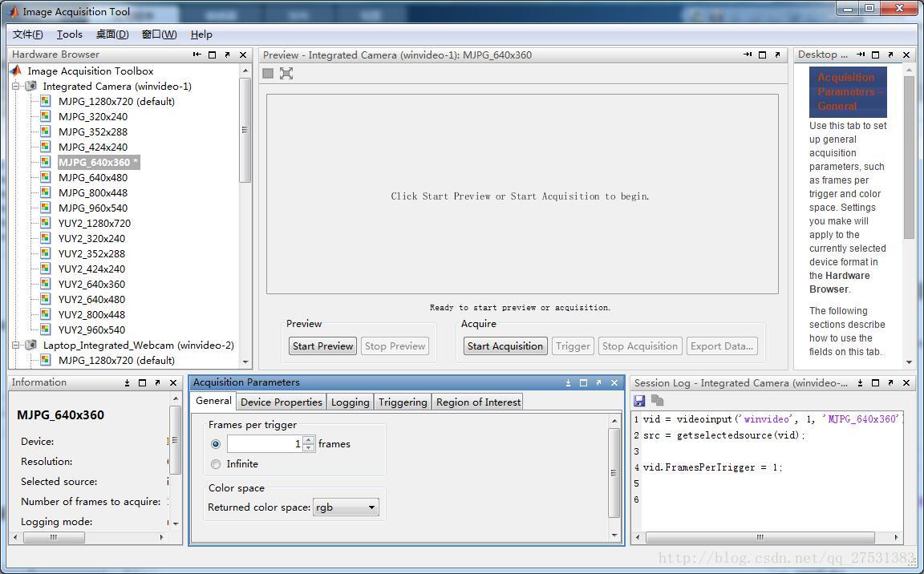This screenshot has width=924, height=574.
Task: Maximize the Information panel
Action: point(143,382)
